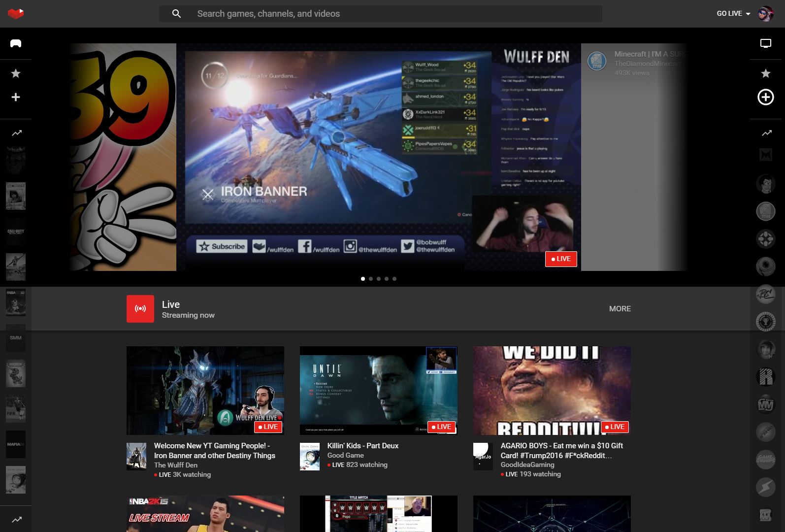The image size is (785, 532).
Task: Add a channel with circled plus icon
Action: click(x=765, y=97)
